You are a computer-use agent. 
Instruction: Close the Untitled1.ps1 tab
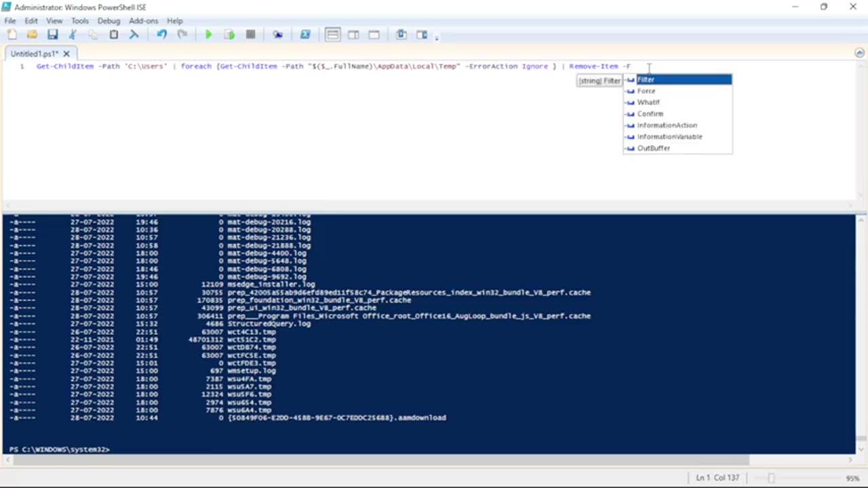(66, 54)
